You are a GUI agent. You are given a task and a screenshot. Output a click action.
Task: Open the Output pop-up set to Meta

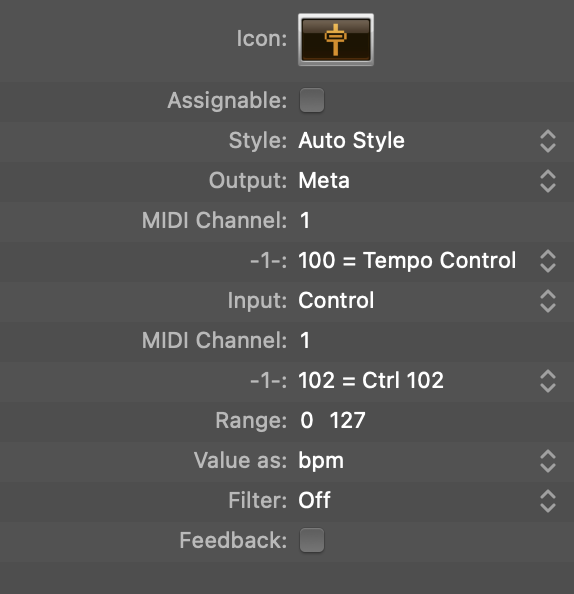coord(427,180)
